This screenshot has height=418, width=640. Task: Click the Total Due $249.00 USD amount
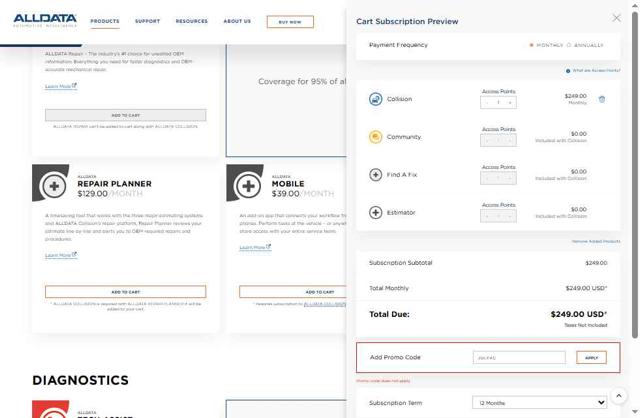tap(578, 314)
